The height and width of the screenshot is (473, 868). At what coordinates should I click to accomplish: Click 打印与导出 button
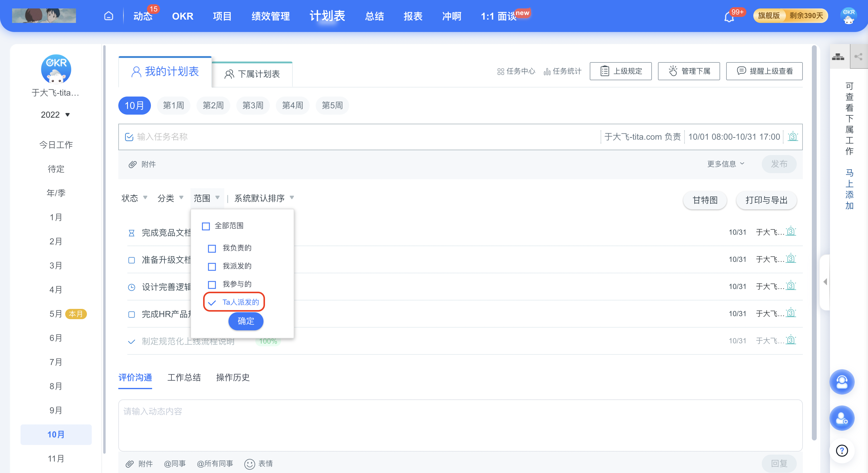point(766,200)
